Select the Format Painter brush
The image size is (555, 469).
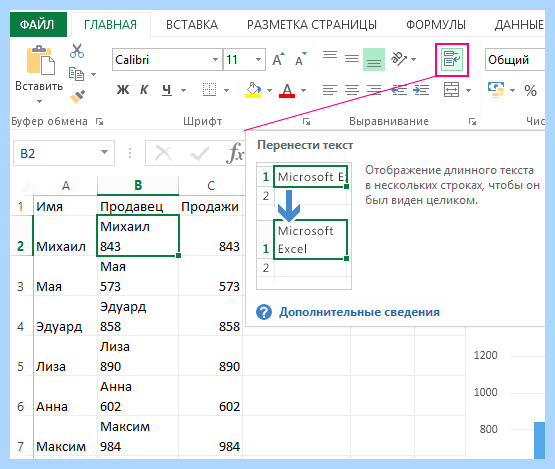pyautogui.click(x=77, y=96)
